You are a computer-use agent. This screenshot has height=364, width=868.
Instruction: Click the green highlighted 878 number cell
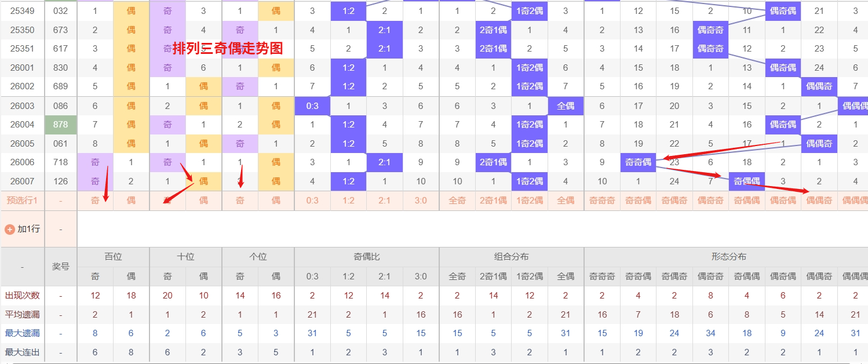[x=60, y=125]
